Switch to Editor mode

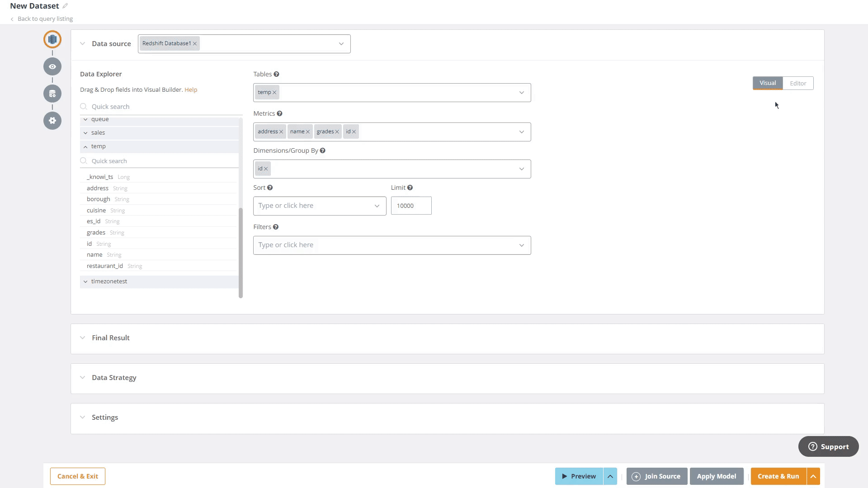point(797,83)
